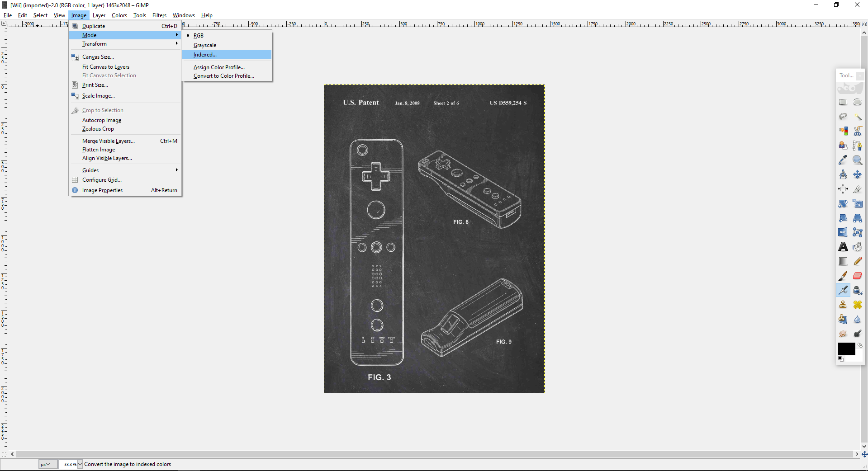
Task: Select the Bucket Fill tool
Action: (x=857, y=247)
